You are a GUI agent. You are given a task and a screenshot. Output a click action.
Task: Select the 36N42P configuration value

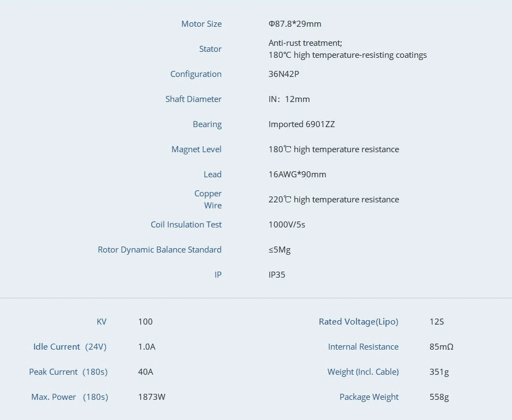[x=284, y=74]
